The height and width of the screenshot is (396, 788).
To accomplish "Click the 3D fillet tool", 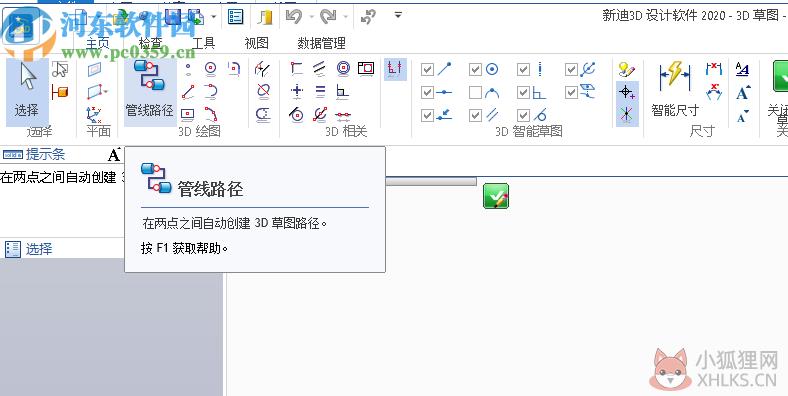I will point(234,68).
